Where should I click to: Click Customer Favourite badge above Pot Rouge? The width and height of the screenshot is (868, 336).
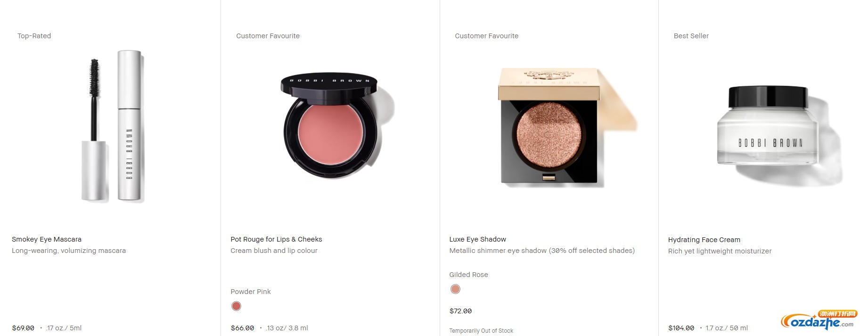pos(268,36)
